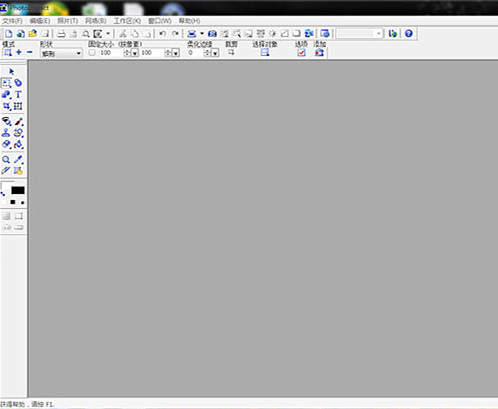Activate new selection mode icon
Viewport: 498px width, 409px height.
pos(8,52)
